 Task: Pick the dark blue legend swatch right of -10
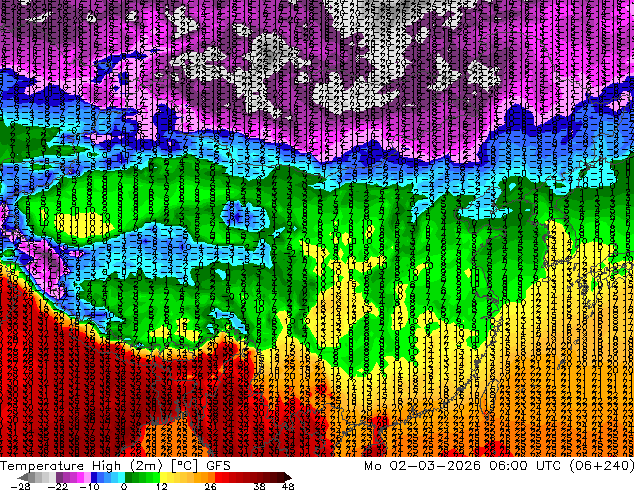94,477
